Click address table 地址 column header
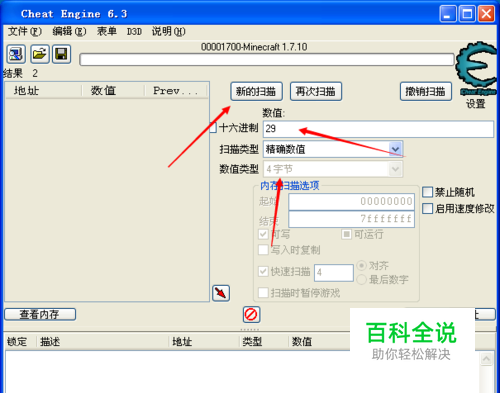 [204, 342]
